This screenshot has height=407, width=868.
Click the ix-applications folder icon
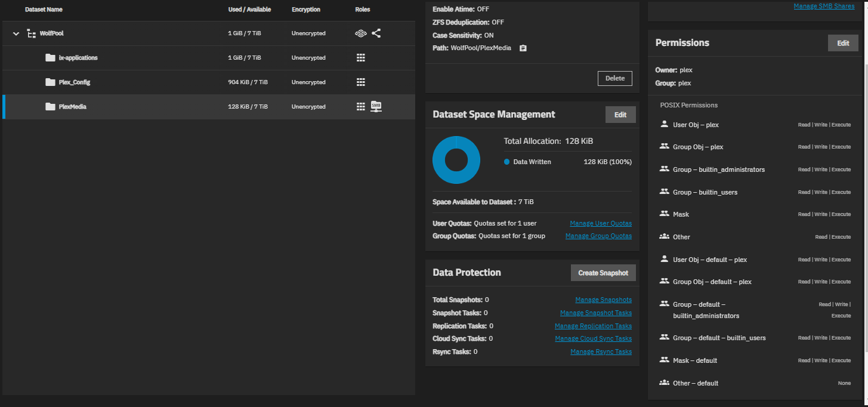click(50, 58)
